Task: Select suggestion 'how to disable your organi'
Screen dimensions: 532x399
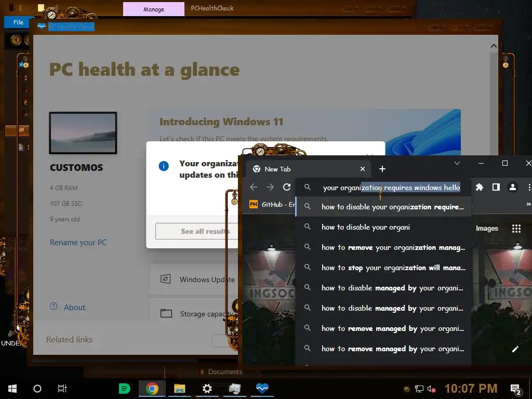Action: pos(383,227)
